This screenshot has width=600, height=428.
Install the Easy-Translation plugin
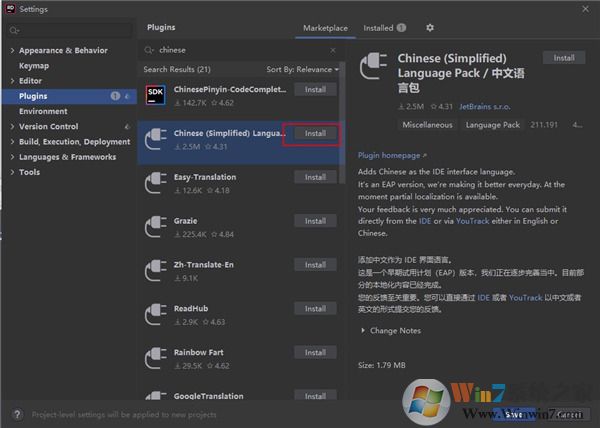(x=315, y=177)
